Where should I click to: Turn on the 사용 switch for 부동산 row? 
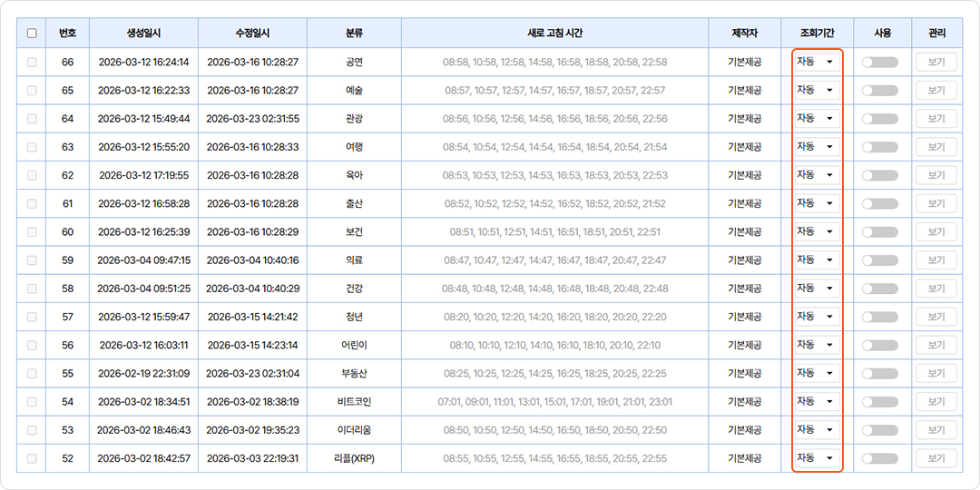coord(879,374)
